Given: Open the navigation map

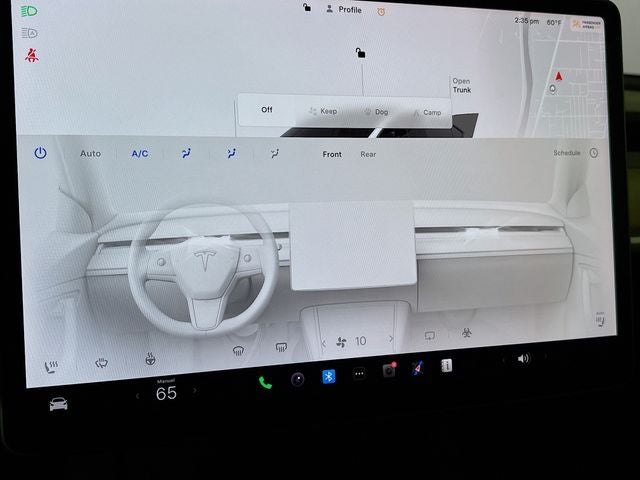Looking at the screenshot, I should tap(563, 78).
